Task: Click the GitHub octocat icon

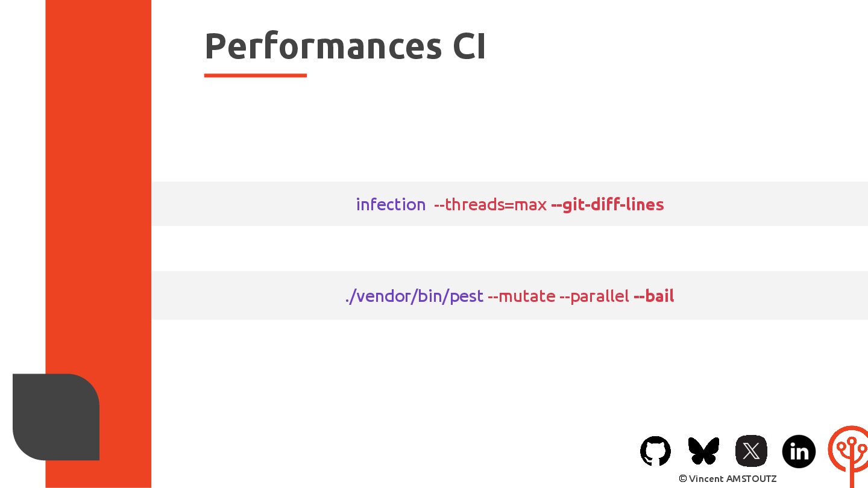Action: pyautogui.click(x=655, y=451)
